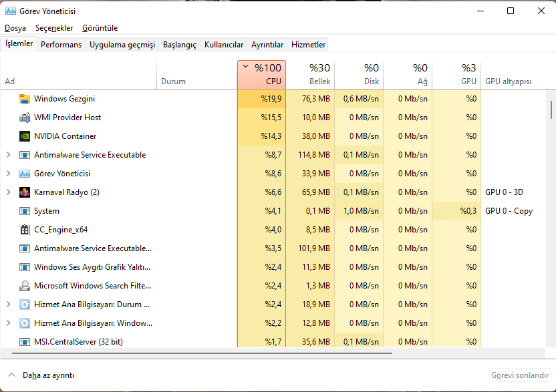556x392 pixels.
Task: Click the WMI Provider Host icon
Action: [x=25, y=118]
